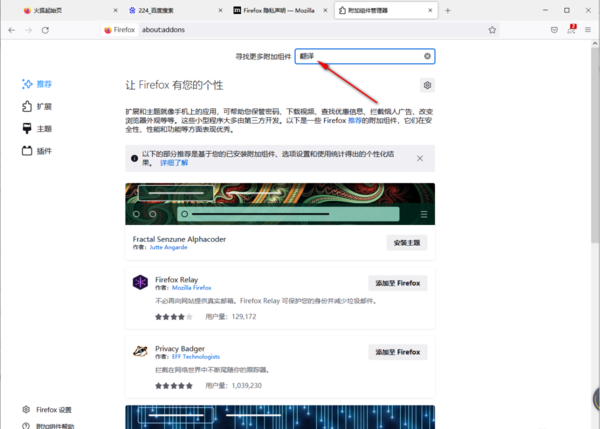Click the Privacy Badger star rating
The image size is (600, 429).
pos(174,386)
